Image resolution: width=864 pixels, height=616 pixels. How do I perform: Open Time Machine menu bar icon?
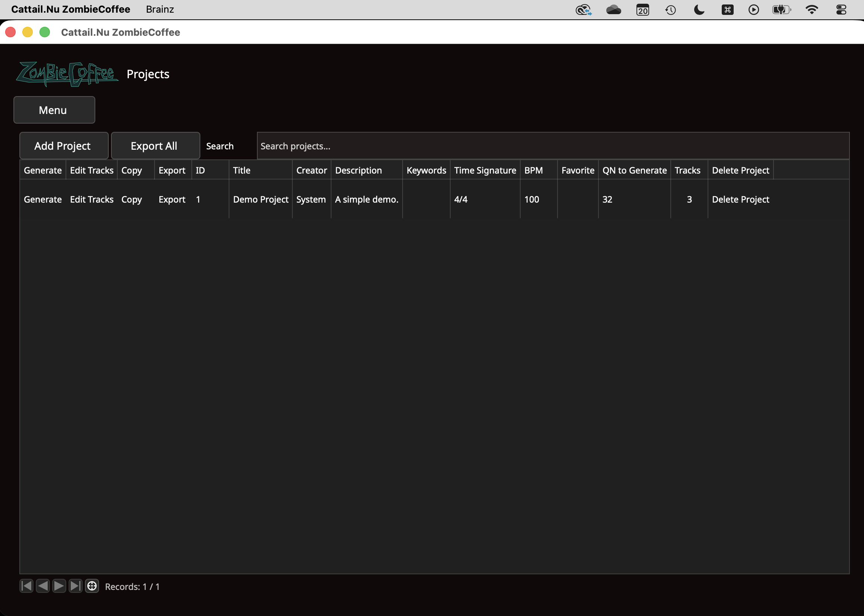click(x=671, y=9)
